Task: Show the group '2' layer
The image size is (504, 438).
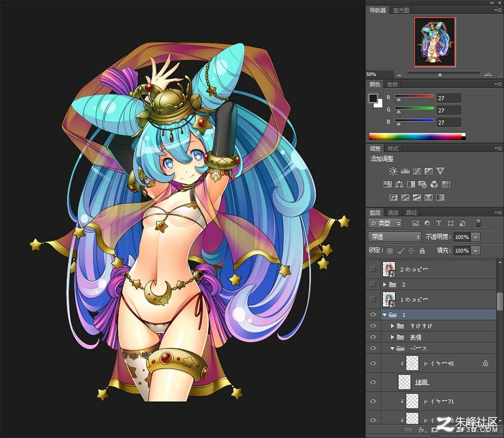Action: point(373,284)
